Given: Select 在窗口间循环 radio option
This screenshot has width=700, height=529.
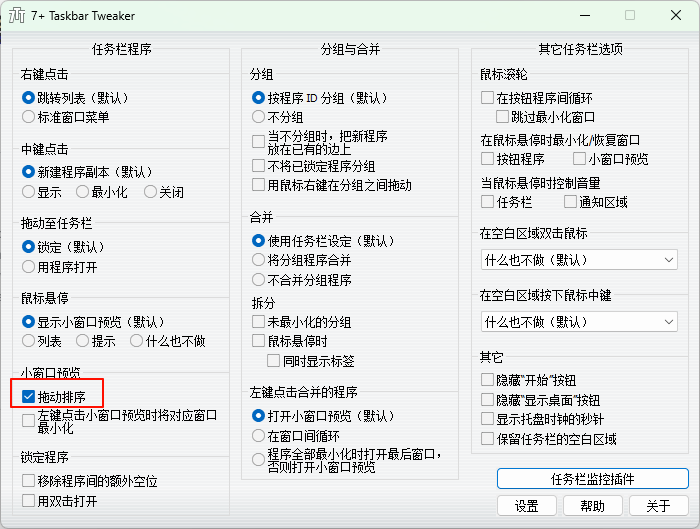Looking at the screenshot, I should pos(259,436).
